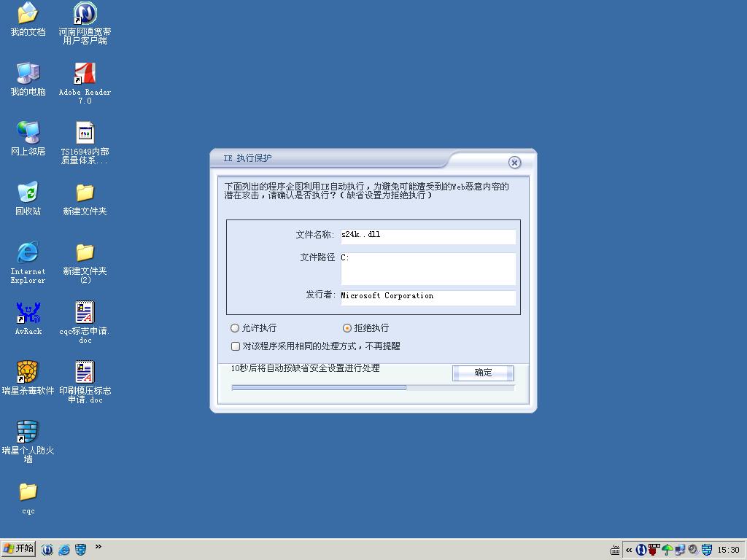This screenshot has height=560, width=747.
Task: Click the Internet Explorer quick launch icon
Action: [64, 550]
